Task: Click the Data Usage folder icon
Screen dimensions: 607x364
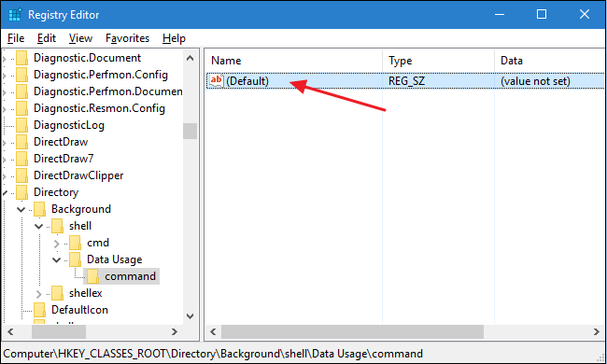Action: point(75,259)
